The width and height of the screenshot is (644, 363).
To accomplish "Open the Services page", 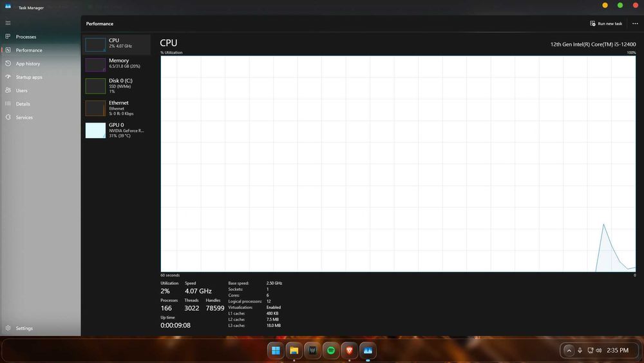I will click(24, 117).
